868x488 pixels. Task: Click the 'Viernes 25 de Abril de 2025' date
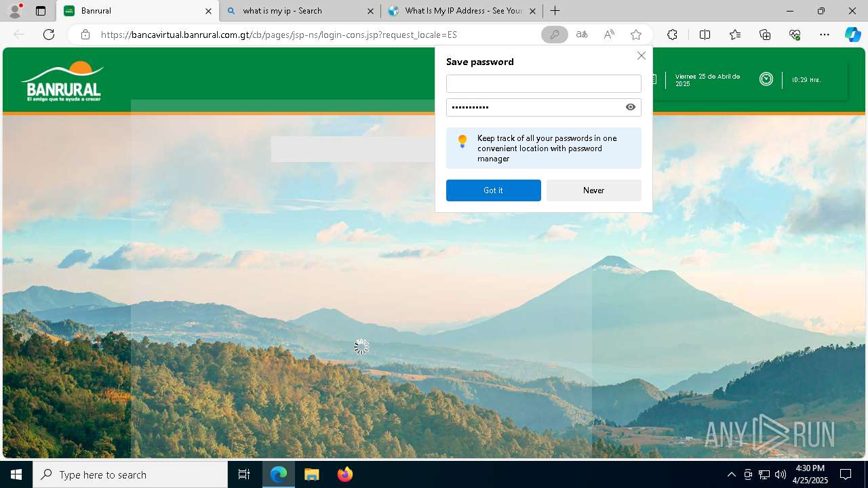pyautogui.click(x=708, y=80)
